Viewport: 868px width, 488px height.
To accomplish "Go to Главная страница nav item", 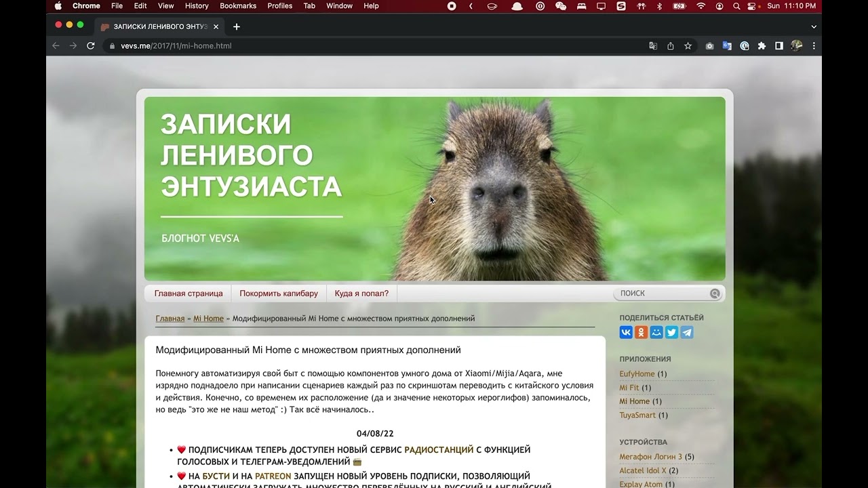I will (x=189, y=293).
